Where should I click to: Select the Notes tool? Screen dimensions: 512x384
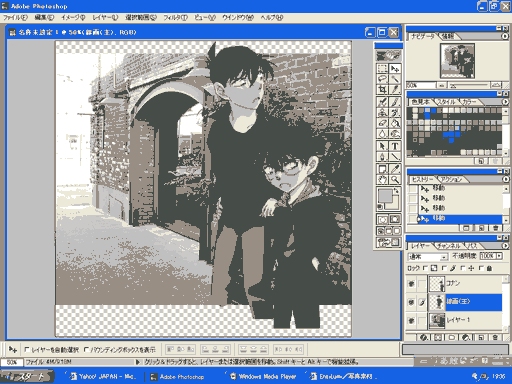pyautogui.click(x=382, y=169)
